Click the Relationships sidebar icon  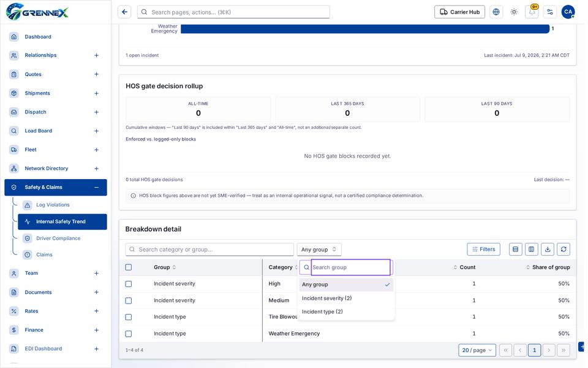14,55
